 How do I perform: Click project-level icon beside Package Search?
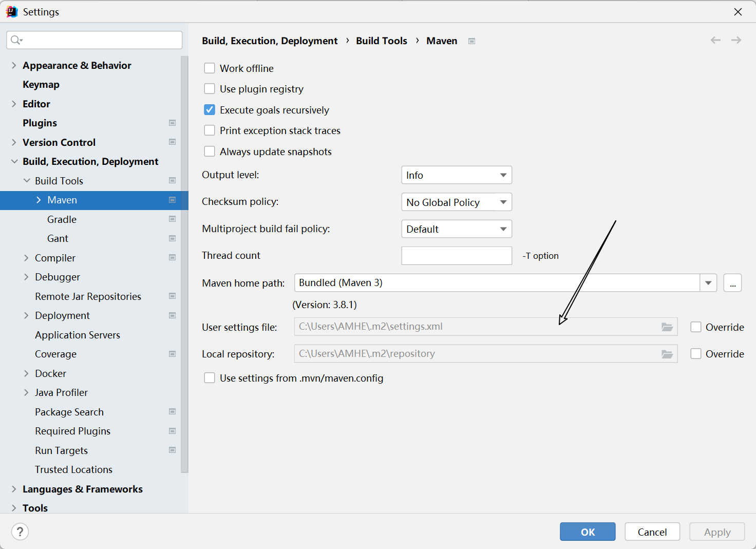tap(173, 411)
